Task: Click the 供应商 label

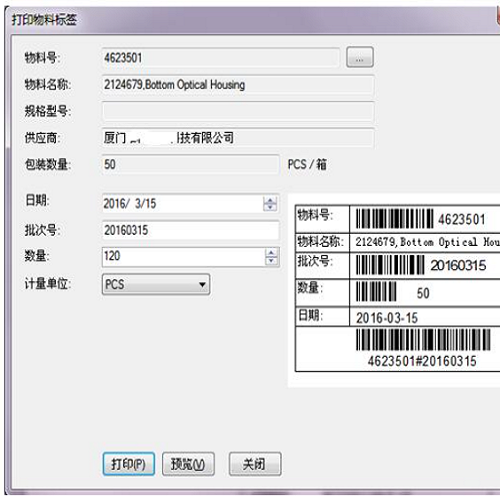Action: click(42, 138)
